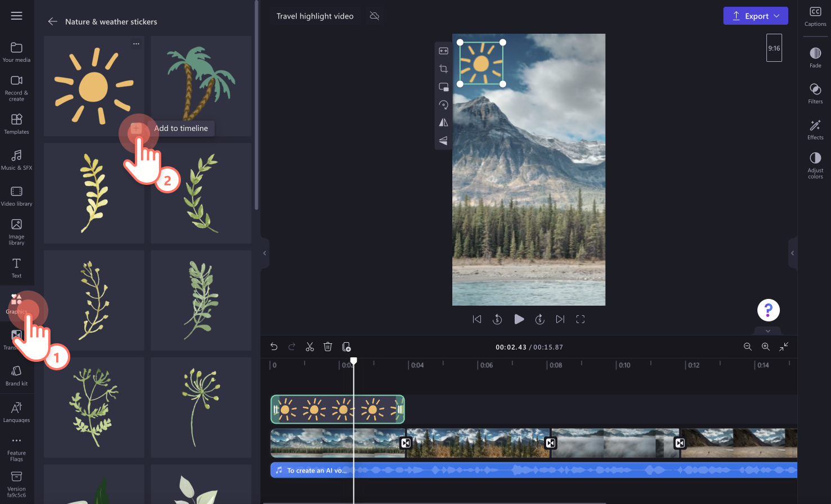Zoom in the timeline

765,347
